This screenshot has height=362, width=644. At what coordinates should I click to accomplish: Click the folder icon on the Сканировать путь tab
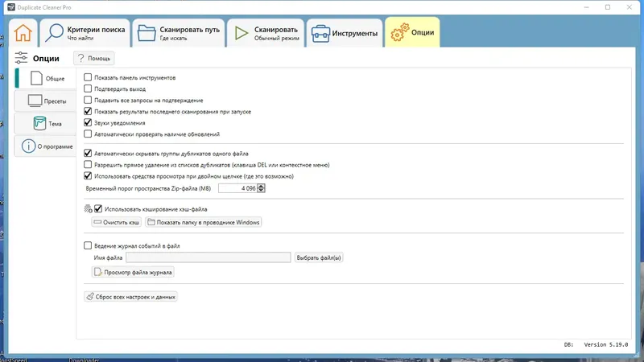(x=147, y=33)
